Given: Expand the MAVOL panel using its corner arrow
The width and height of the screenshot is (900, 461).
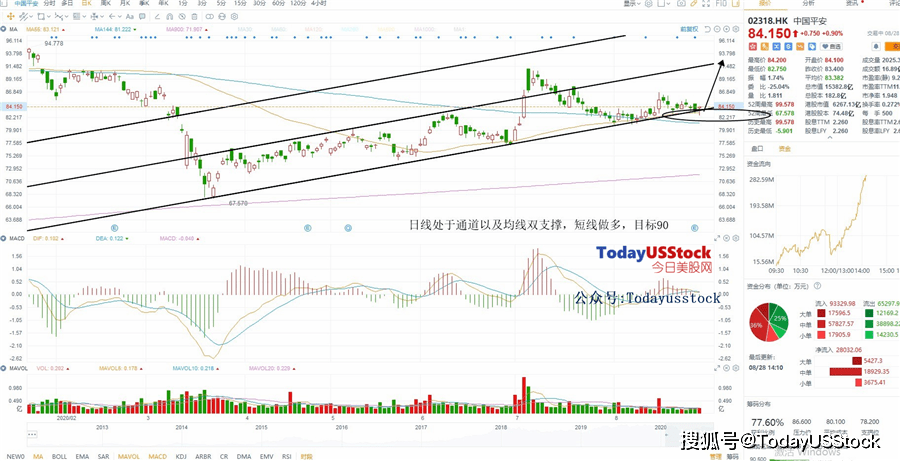Looking at the screenshot, I should pos(716,367).
